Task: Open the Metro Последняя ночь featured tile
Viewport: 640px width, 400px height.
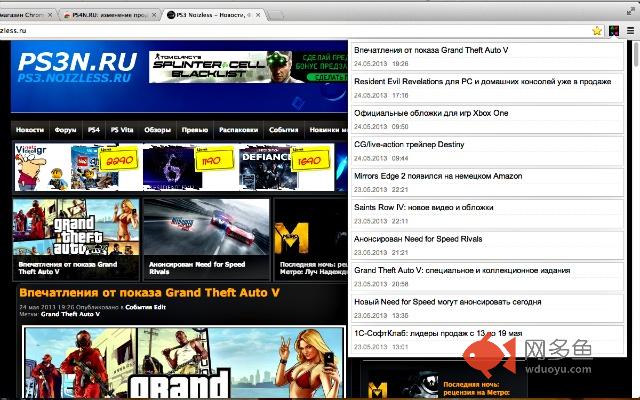Action: click(311, 240)
